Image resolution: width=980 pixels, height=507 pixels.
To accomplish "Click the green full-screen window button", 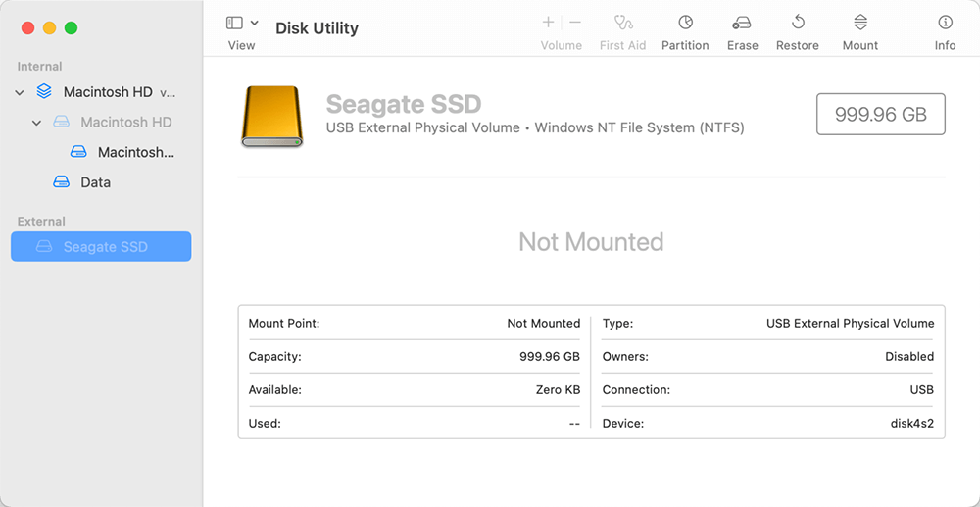I will coord(71,28).
